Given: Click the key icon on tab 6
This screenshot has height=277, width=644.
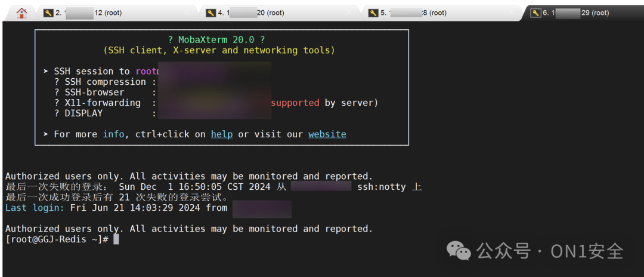Looking at the screenshot, I should 535,13.
